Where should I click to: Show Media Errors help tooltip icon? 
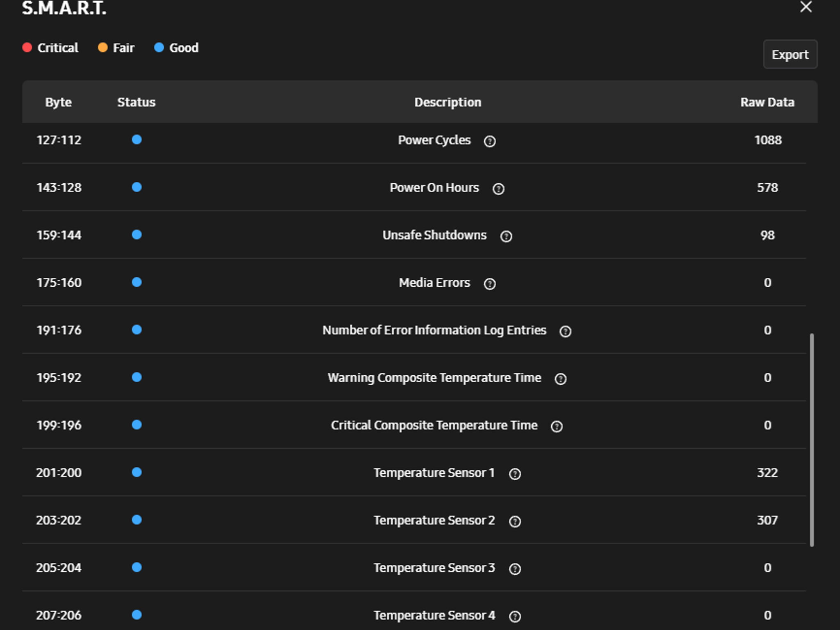pos(490,284)
